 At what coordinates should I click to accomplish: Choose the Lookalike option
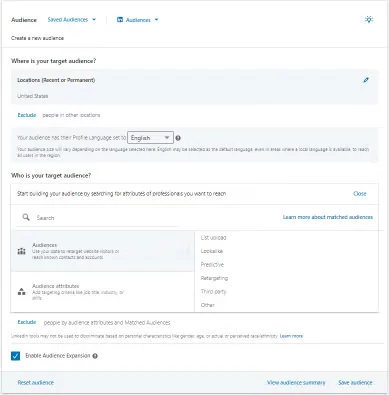click(x=212, y=251)
